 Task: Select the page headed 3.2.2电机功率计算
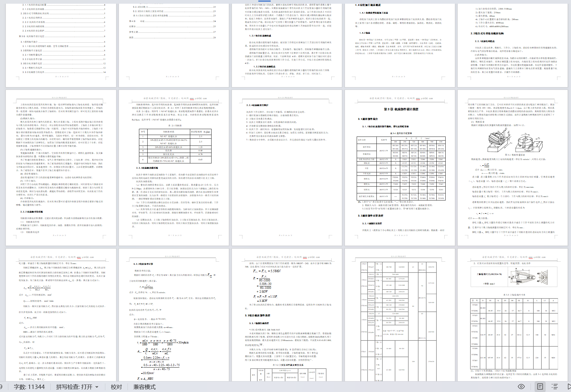pyautogui.click(x=174, y=315)
